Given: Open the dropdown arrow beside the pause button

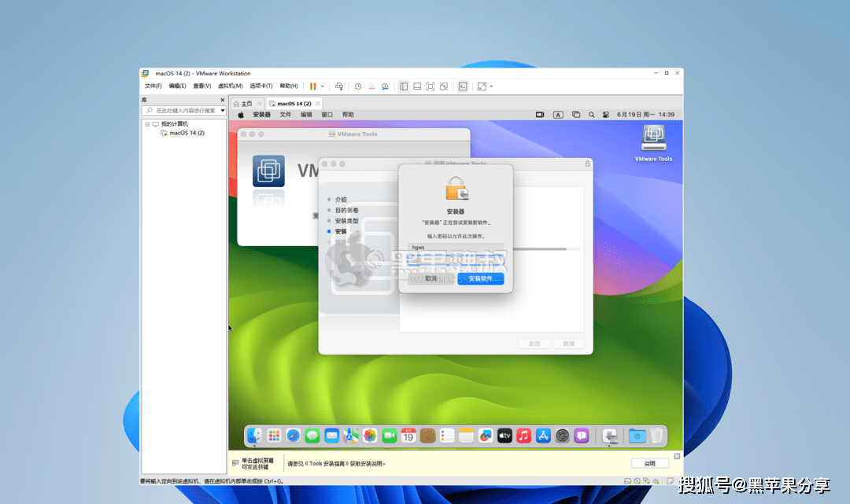Looking at the screenshot, I should click(322, 86).
